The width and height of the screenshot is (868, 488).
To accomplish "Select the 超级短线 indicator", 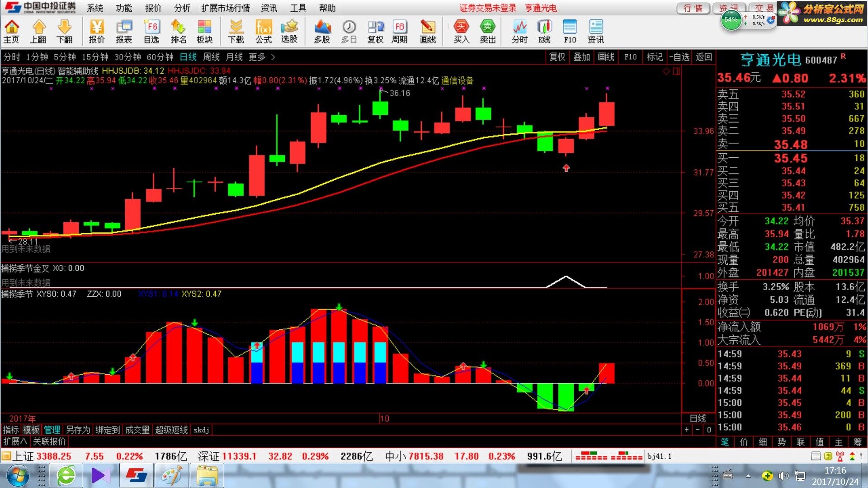I will coord(171,430).
